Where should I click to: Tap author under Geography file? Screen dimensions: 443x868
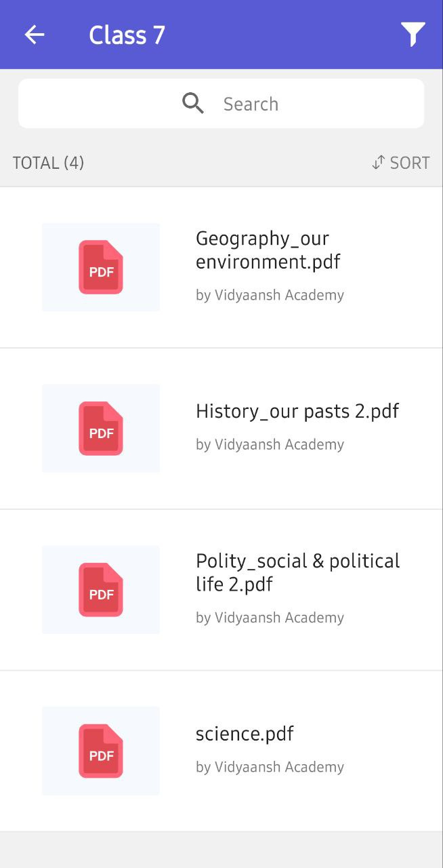click(270, 295)
